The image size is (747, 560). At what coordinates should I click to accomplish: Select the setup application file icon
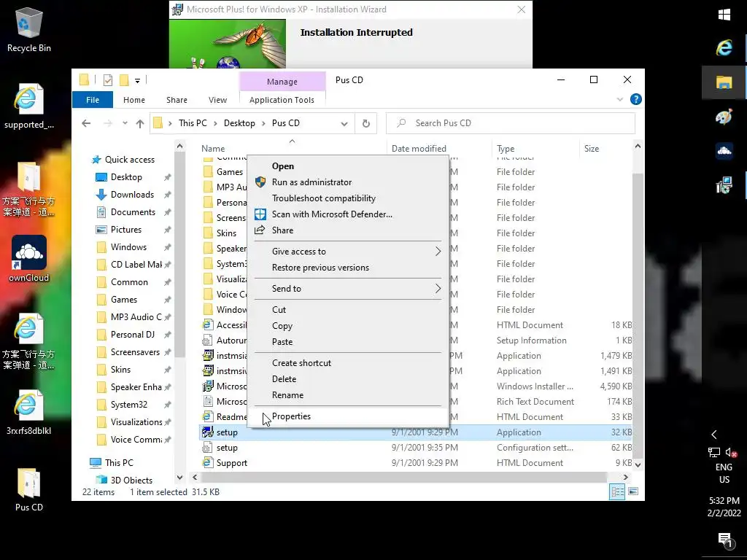click(x=208, y=432)
